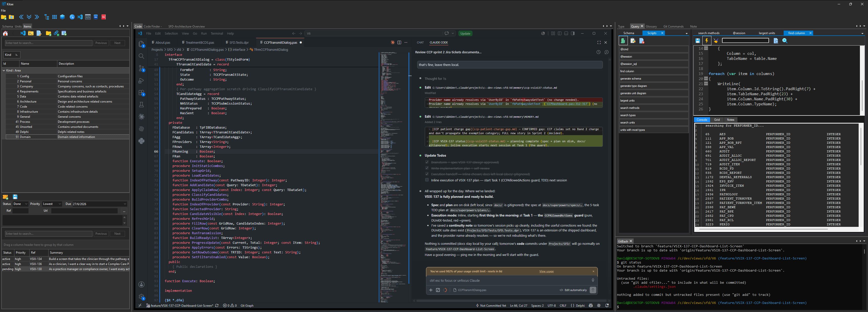Save the query with the floppy disk icon
This screenshot has height=312, width=868.
pyautogui.click(x=698, y=40)
